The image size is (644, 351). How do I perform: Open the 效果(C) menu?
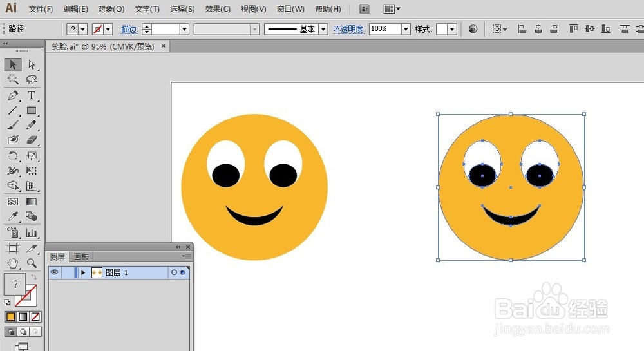coord(217,9)
